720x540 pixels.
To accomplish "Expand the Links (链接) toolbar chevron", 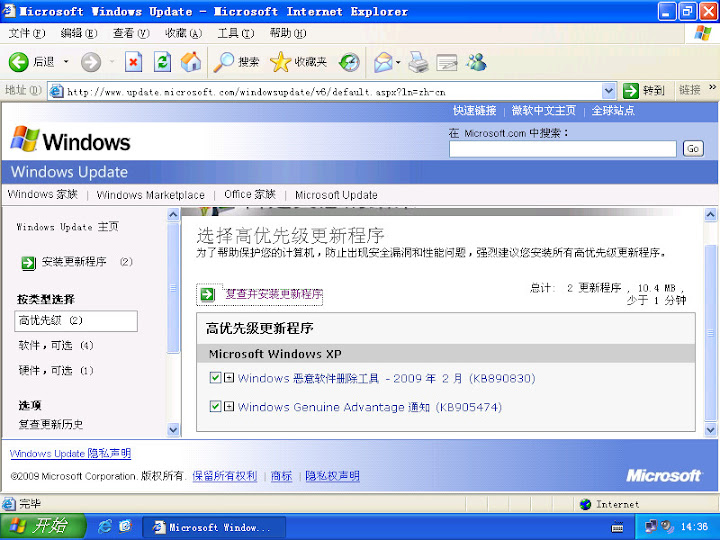I will tap(712, 87).
